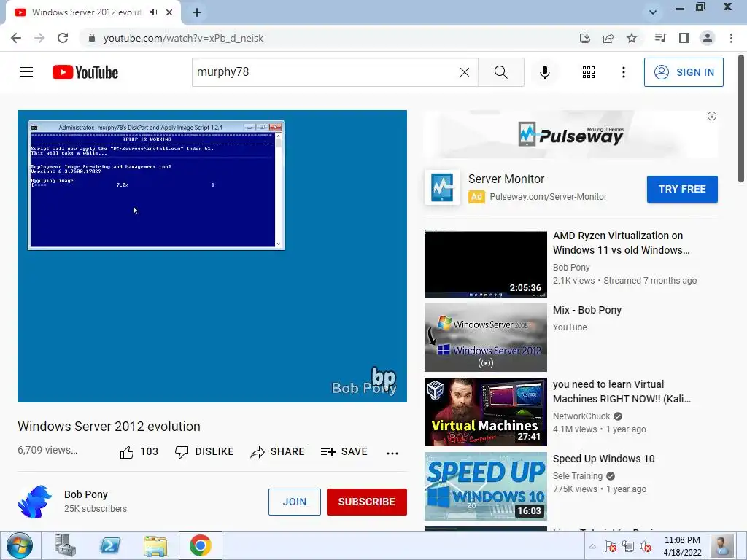Image resolution: width=747 pixels, height=560 pixels.
Task: Open the Bob Pony channel name link
Action: (86, 494)
